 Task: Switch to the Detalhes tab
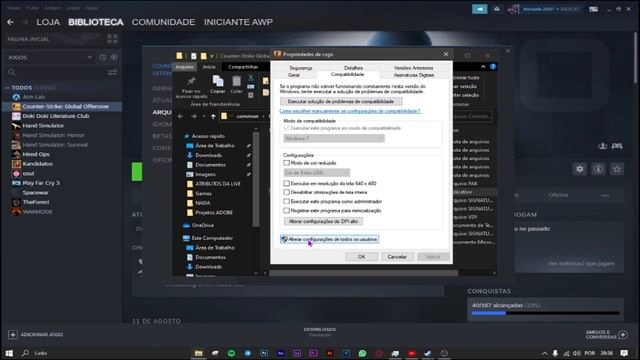[x=353, y=68]
